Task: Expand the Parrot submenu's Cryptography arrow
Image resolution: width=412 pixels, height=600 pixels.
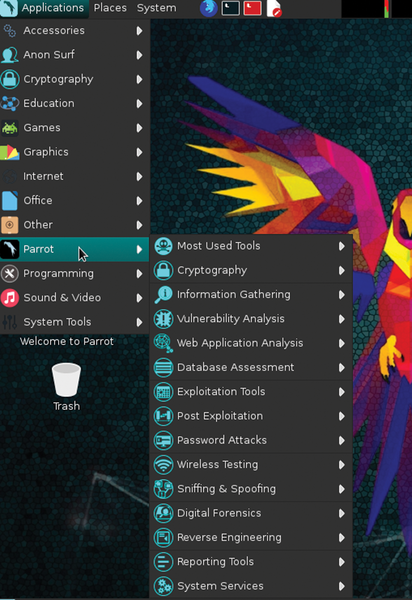Action: pyautogui.click(x=342, y=271)
